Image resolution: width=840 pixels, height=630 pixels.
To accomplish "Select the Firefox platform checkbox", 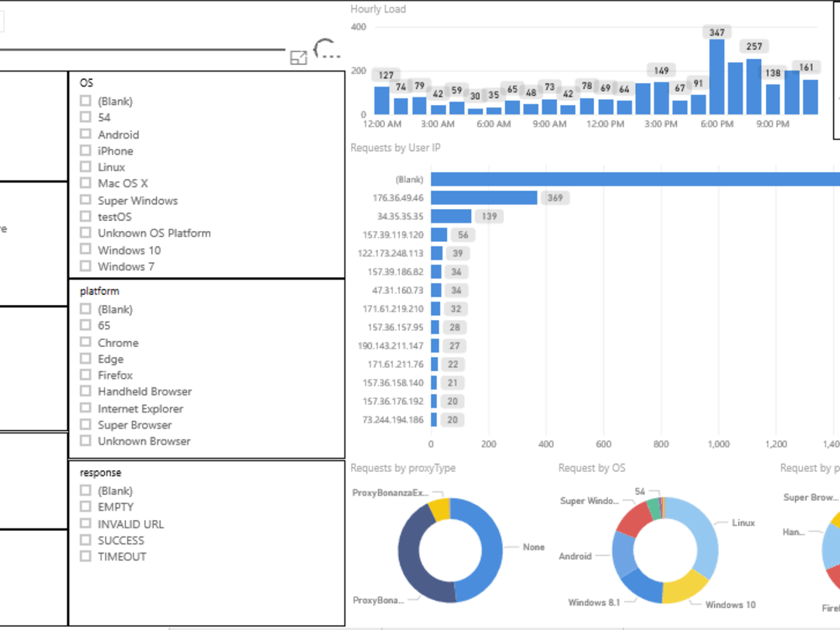I will pyautogui.click(x=85, y=375).
